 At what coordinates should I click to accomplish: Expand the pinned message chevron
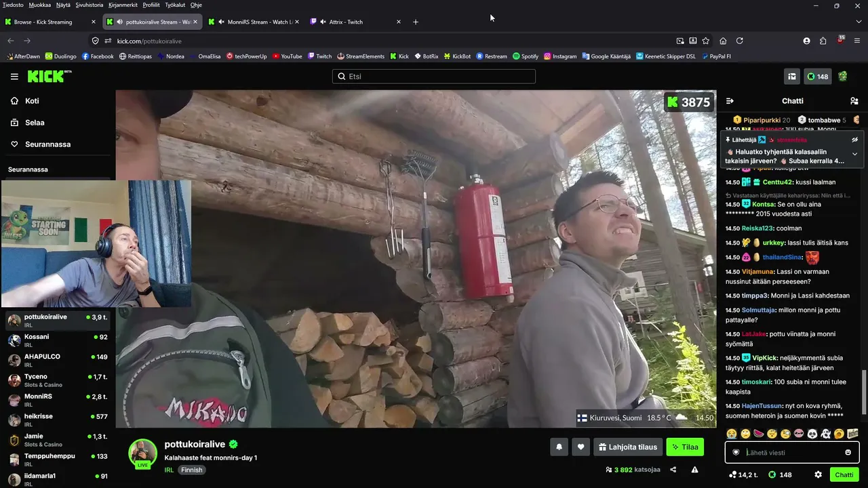pos(854,154)
